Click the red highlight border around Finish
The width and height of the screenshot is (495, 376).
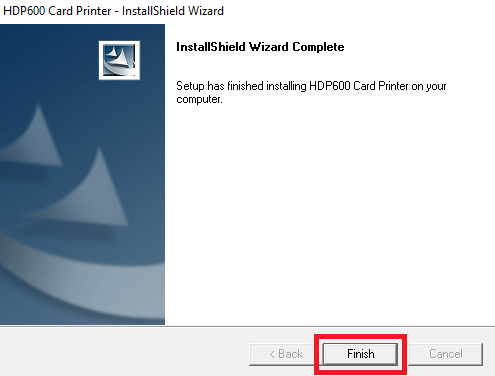[x=360, y=336]
